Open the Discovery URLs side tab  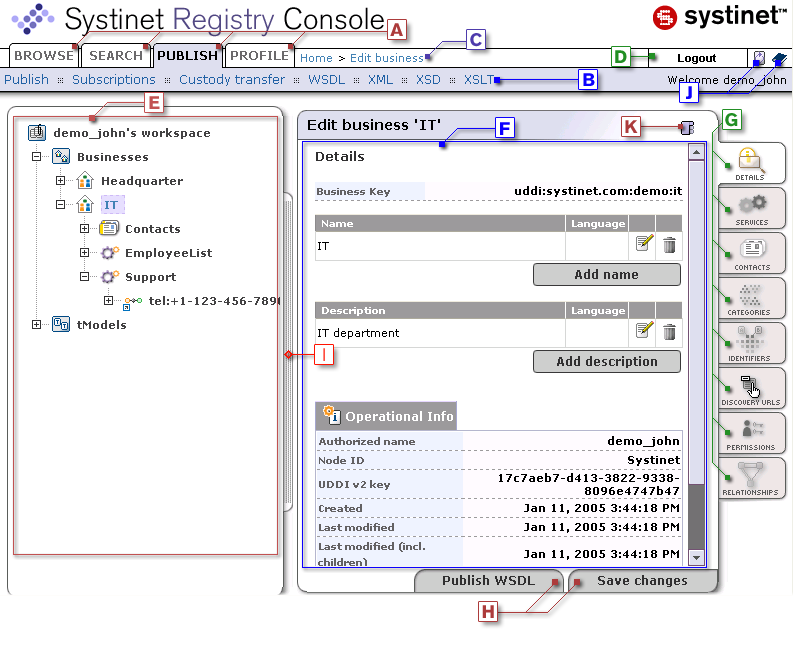click(x=752, y=388)
